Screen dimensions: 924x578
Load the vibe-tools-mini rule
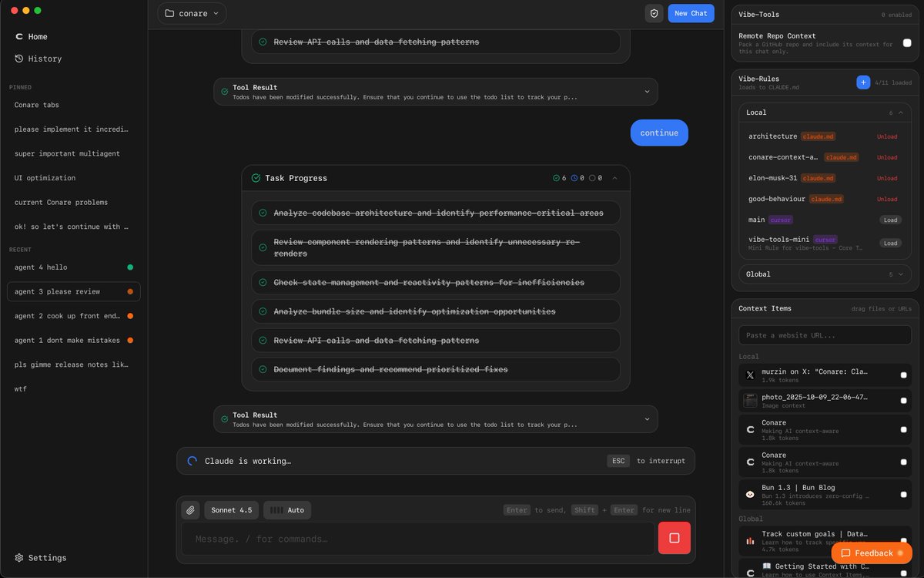point(891,243)
